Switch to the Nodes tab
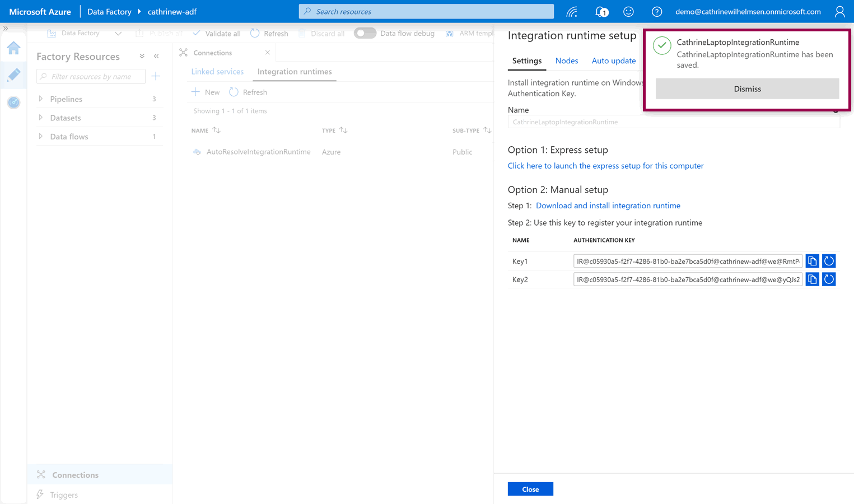Image resolution: width=854 pixels, height=504 pixels. (566, 60)
